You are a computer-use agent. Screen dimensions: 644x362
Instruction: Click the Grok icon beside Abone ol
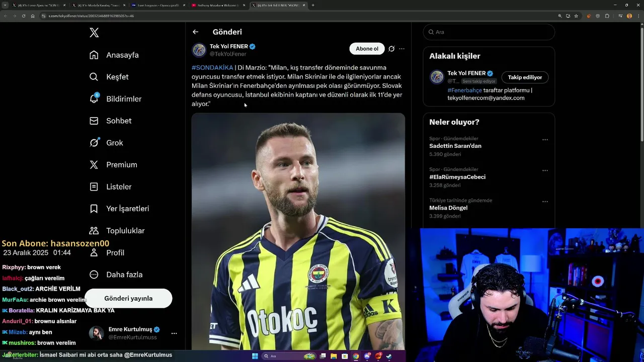(x=391, y=49)
